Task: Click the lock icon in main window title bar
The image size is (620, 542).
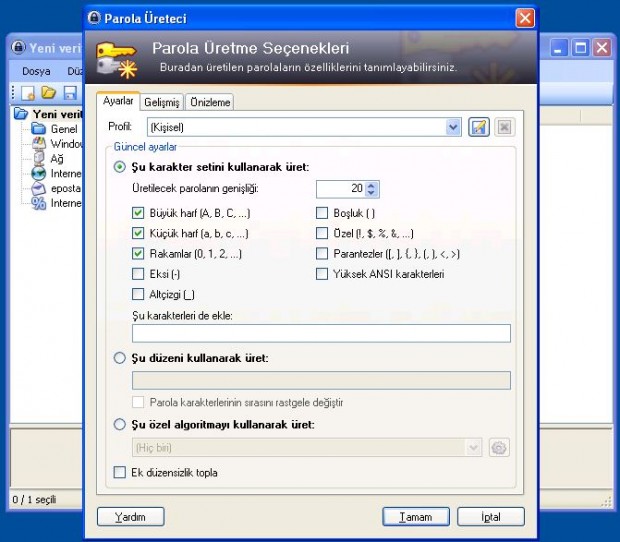Action: (x=18, y=47)
